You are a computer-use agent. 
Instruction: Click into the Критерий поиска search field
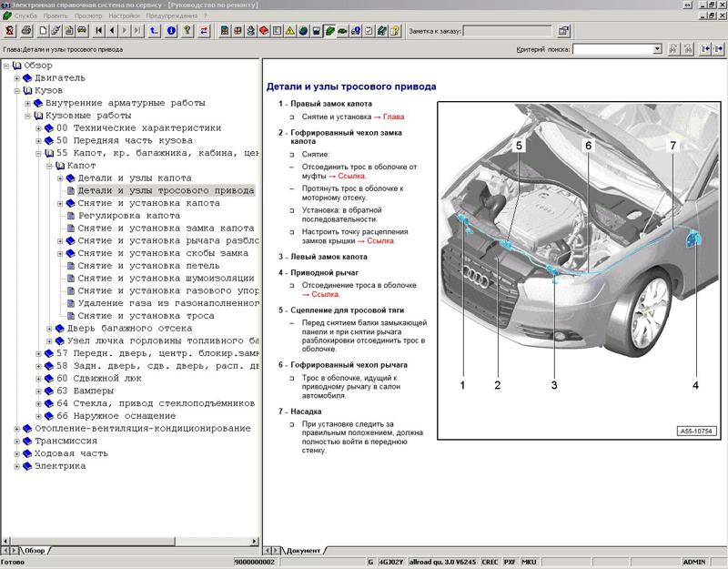(612, 49)
